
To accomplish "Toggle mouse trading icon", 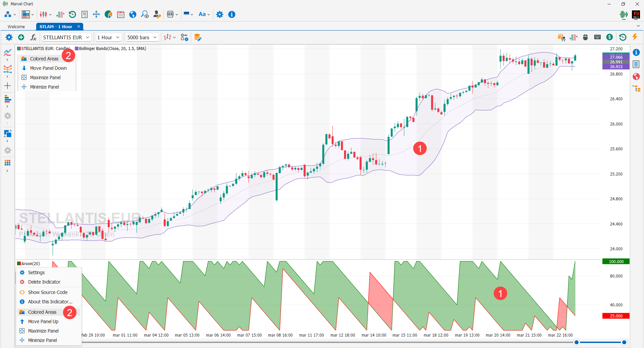I will coord(585,37).
